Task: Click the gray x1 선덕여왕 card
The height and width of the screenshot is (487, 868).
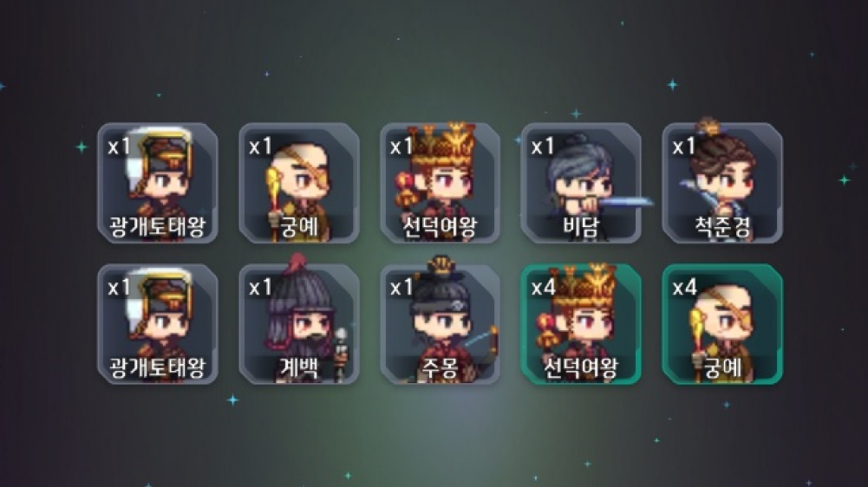Action: tap(441, 183)
